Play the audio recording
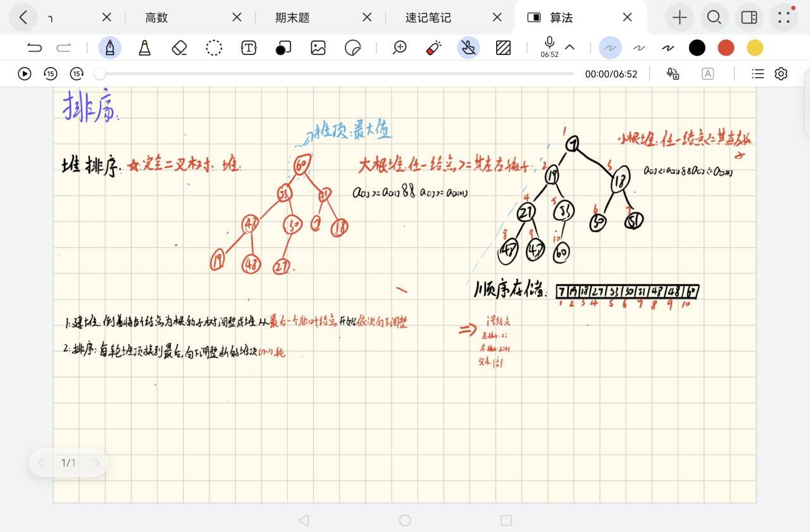 coord(25,74)
